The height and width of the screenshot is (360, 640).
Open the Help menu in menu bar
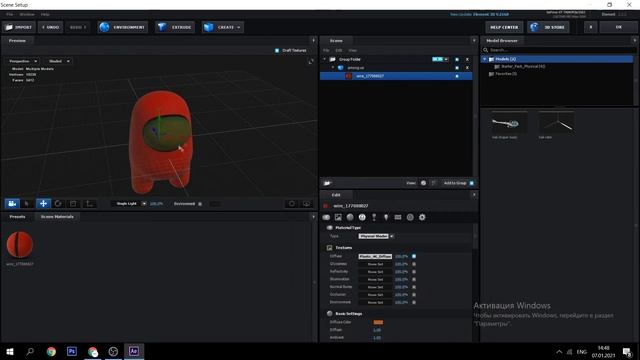45,14
